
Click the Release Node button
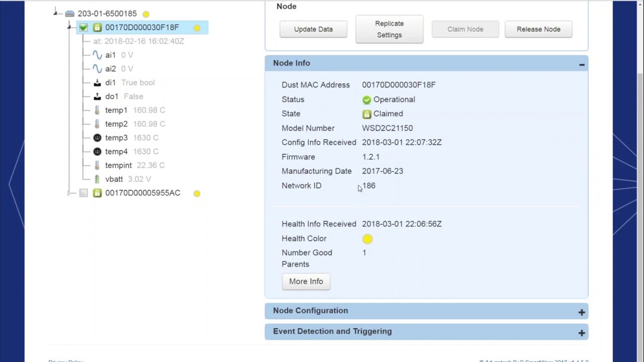pyautogui.click(x=538, y=29)
